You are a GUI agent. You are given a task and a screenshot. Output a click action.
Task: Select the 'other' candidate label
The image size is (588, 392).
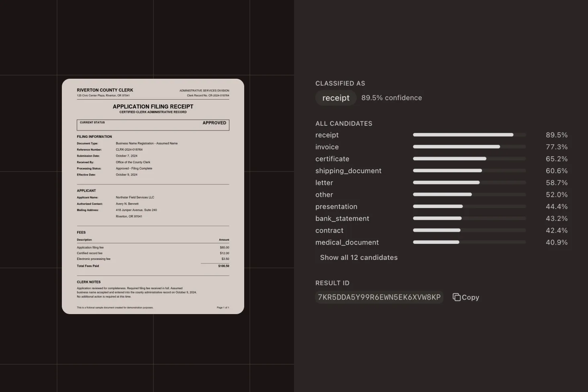pos(324,195)
